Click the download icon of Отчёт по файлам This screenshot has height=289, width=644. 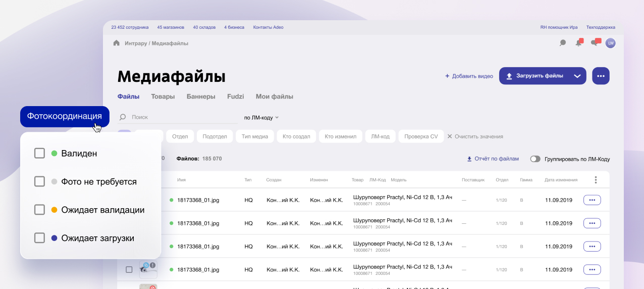469,159
